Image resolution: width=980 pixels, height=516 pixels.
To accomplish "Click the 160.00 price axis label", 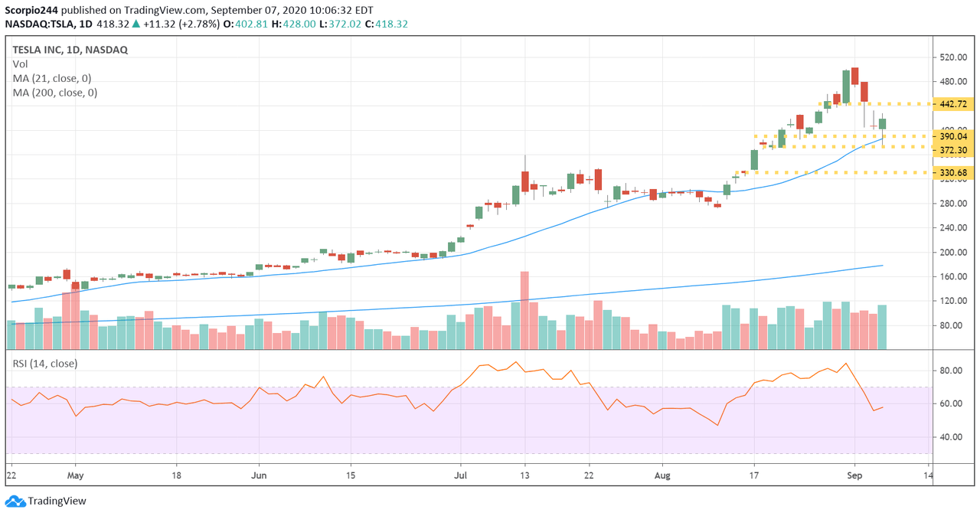I will [x=953, y=276].
